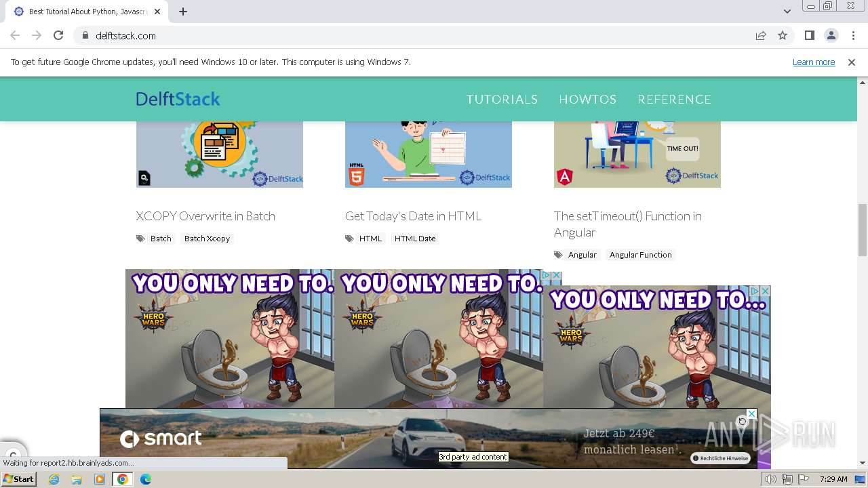
Task: Click the tags icon beside Batch
Action: (x=140, y=239)
